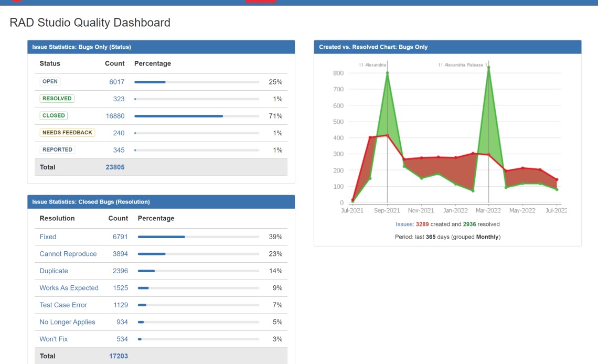Click count 1525 for Works As Expected
The image size is (598, 364).
121,288
